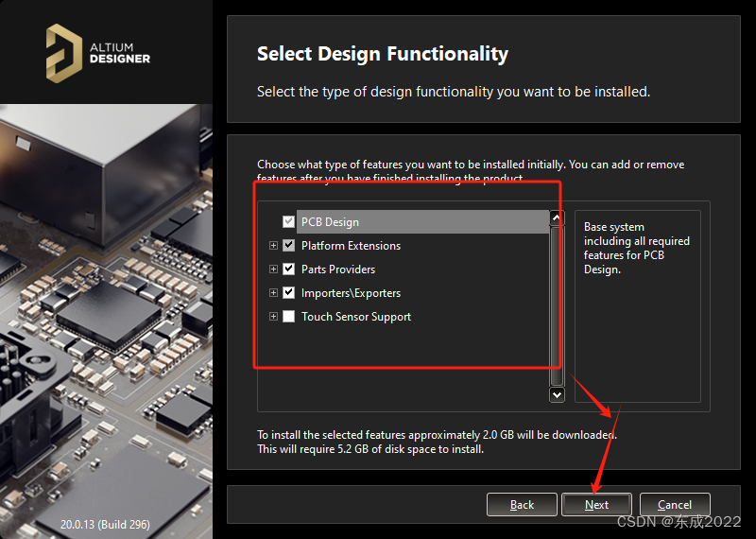Expand the Touch Sensor Support tree node
The height and width of the screenshot is (539, 756).
click(273, 317)
